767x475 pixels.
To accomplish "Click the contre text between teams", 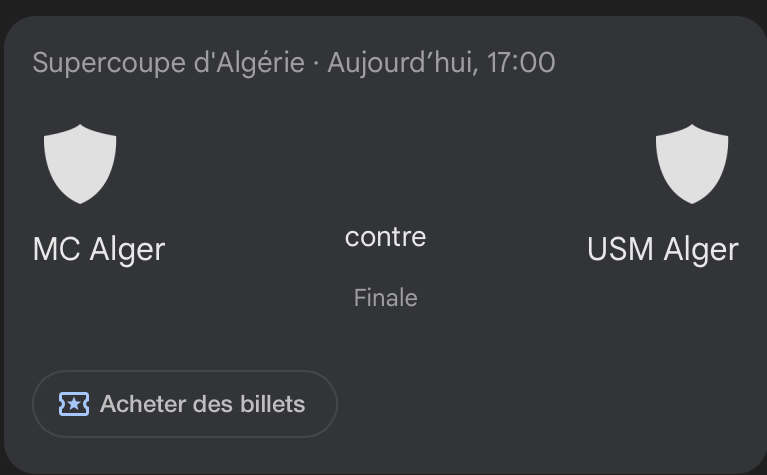I will (x=385, y=237).
